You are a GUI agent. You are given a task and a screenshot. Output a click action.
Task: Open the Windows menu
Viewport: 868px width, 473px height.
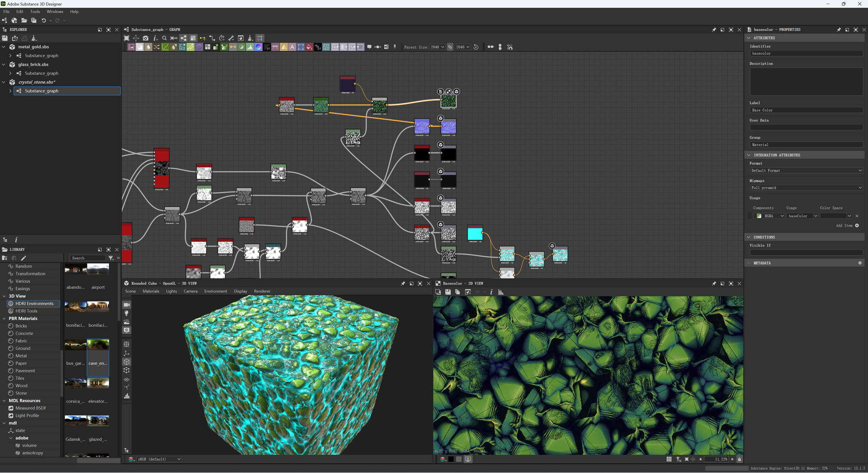[x=55, y=12]
